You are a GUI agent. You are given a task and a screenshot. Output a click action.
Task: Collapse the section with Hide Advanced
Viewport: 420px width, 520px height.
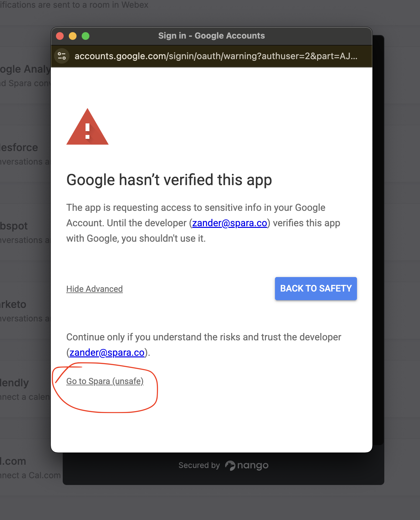95,289
